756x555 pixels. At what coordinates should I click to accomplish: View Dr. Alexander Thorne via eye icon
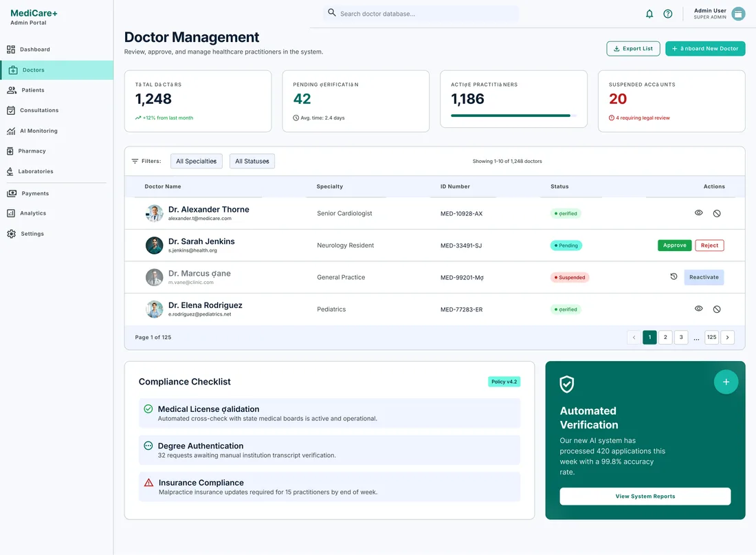[699, 213]
